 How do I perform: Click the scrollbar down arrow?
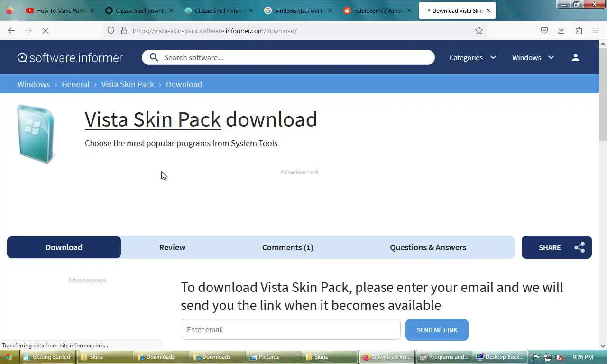pyautogui.click(x=603, y=346)
